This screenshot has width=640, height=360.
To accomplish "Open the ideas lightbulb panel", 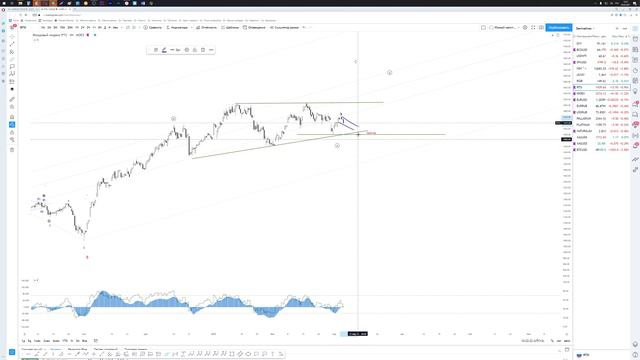I will click(x=635, y=91).
